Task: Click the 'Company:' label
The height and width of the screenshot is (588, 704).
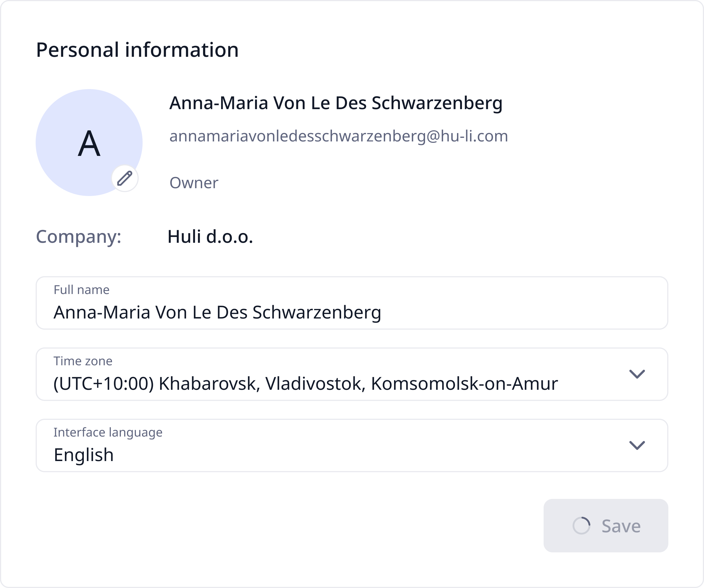Action: (79, 237)
